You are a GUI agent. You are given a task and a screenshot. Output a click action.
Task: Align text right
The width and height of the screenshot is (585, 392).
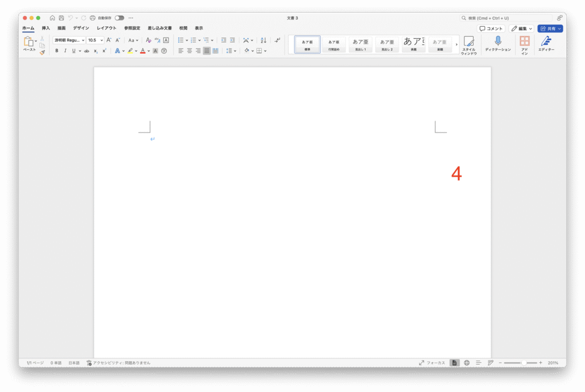tap(198, 51)
